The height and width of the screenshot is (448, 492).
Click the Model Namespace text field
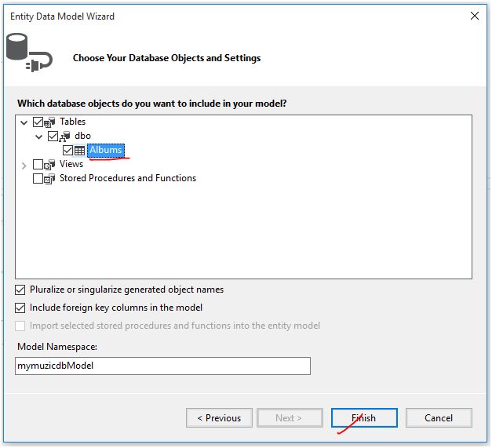(x=162, y=366)
